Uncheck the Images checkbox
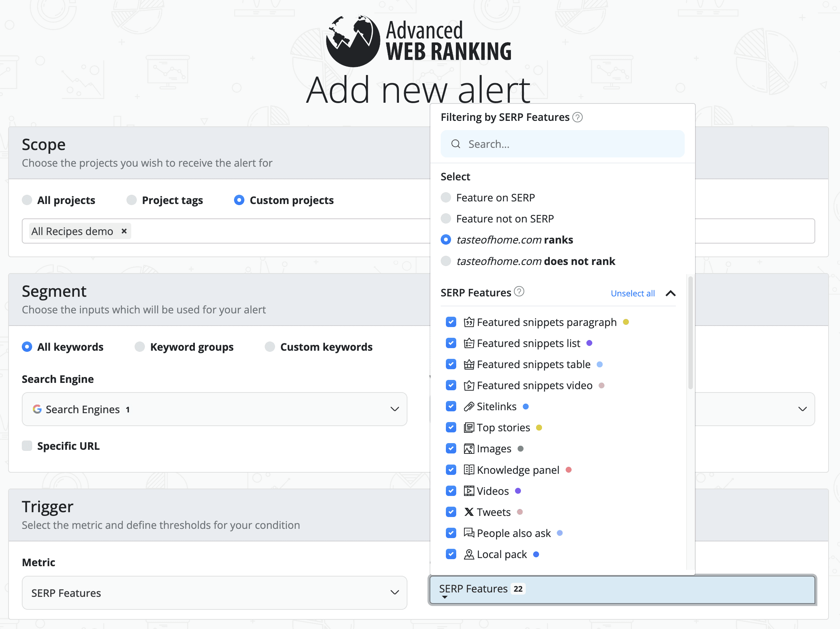 click(451, 449)
